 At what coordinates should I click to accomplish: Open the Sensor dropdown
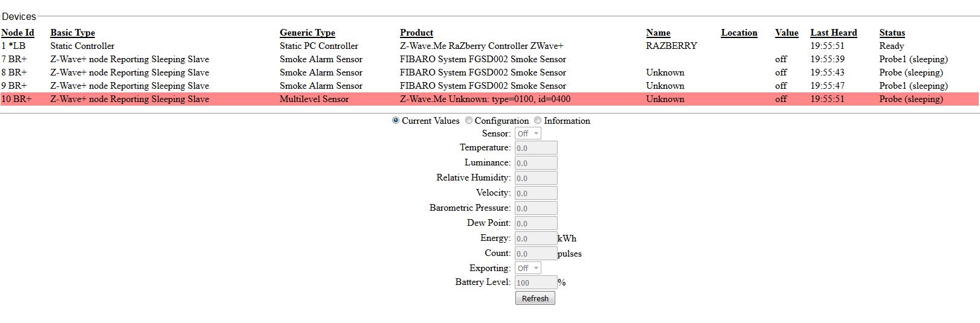coord(528,133)
